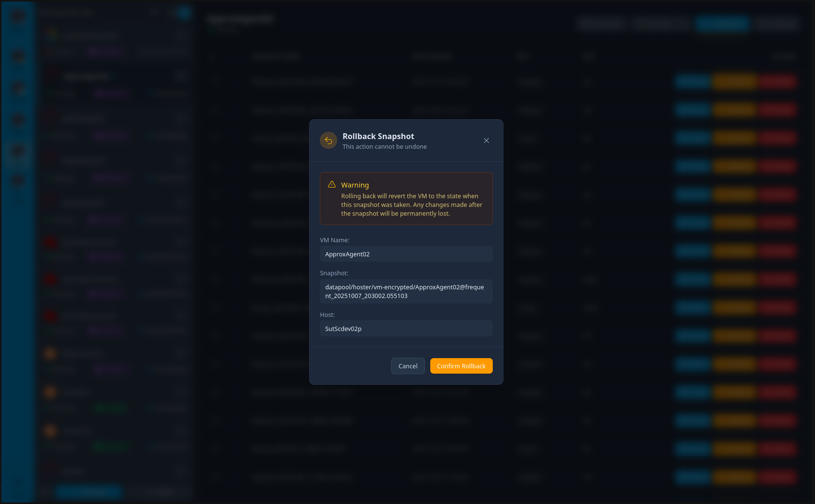815x504 pixels.
Task: Click the rollback arrow icon in the dialog header
Action: 329,141
